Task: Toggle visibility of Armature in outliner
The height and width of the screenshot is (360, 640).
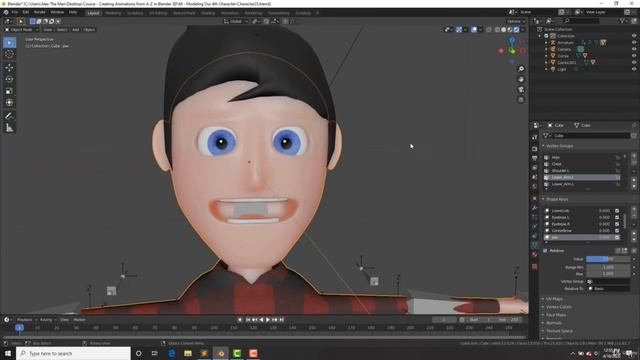Action: point(634,42)
